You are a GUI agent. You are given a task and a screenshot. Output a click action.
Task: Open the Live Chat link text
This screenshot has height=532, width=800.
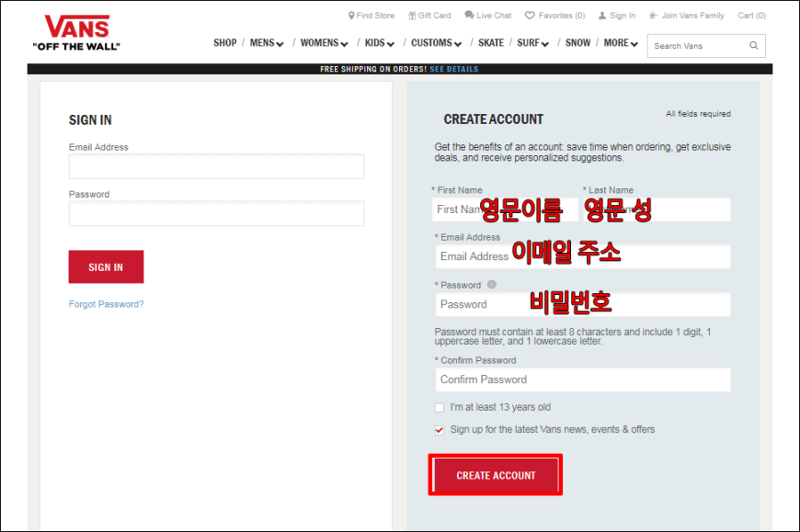point(494,16)
